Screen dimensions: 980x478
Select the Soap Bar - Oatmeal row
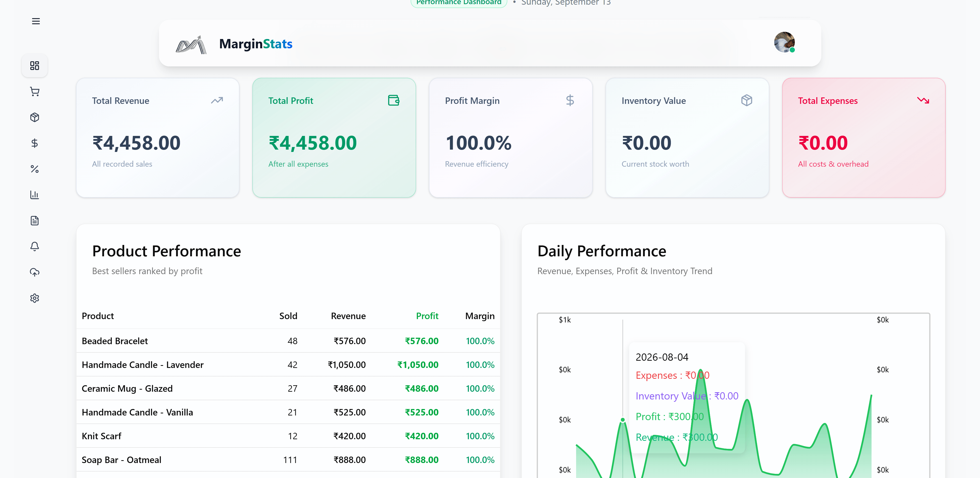(288, 460)
